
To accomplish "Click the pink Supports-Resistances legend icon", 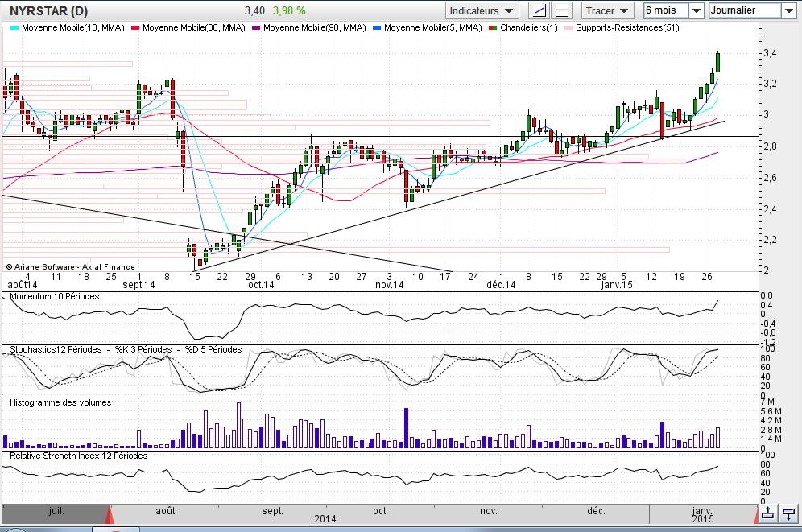I will click(568, 27).
